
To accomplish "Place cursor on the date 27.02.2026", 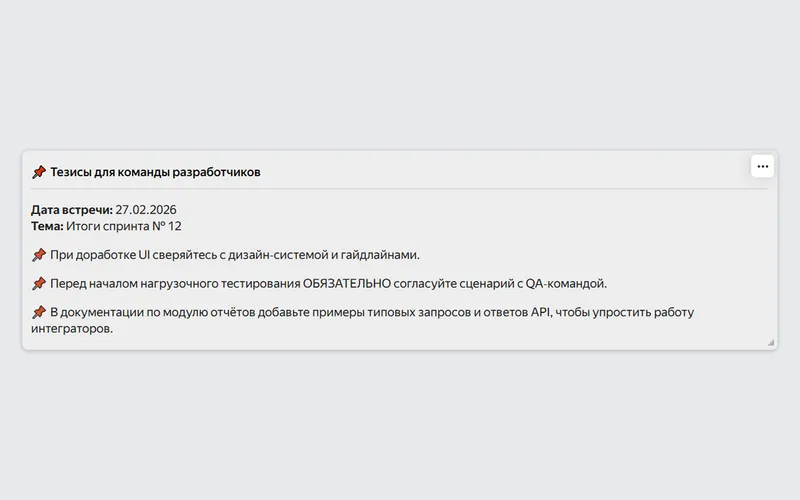I will click(x=146, y=210).
